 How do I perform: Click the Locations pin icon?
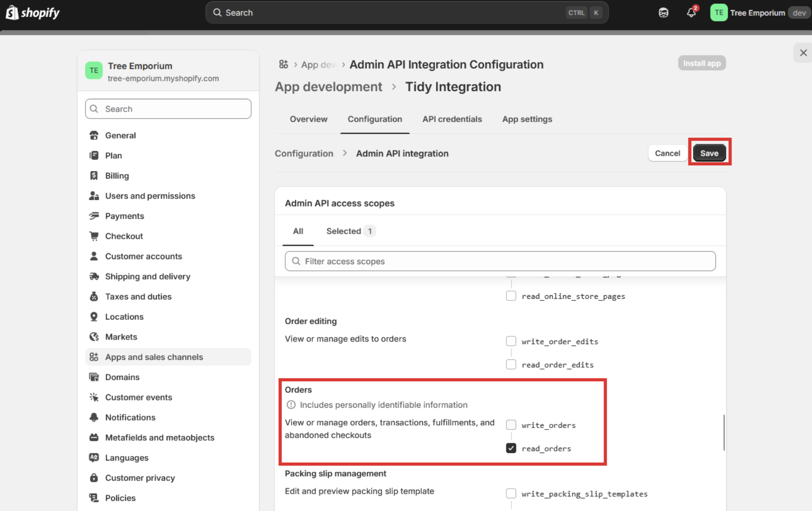94,317
